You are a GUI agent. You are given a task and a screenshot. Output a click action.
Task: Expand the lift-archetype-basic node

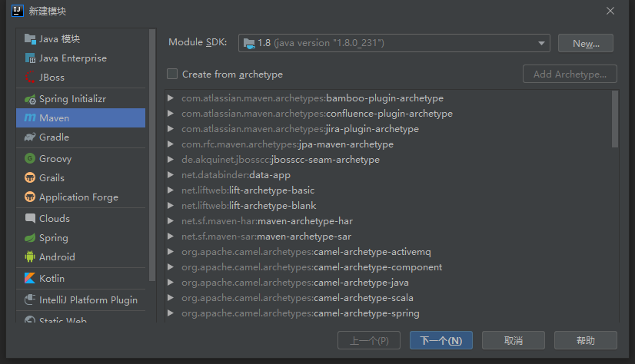171,190
